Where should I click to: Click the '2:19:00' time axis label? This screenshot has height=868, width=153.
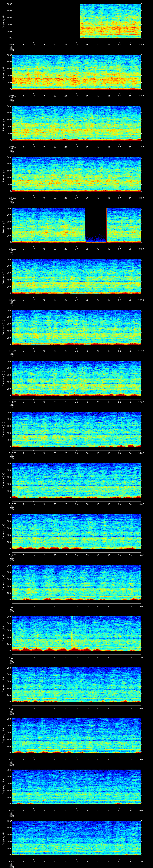[x=12, y=811]
